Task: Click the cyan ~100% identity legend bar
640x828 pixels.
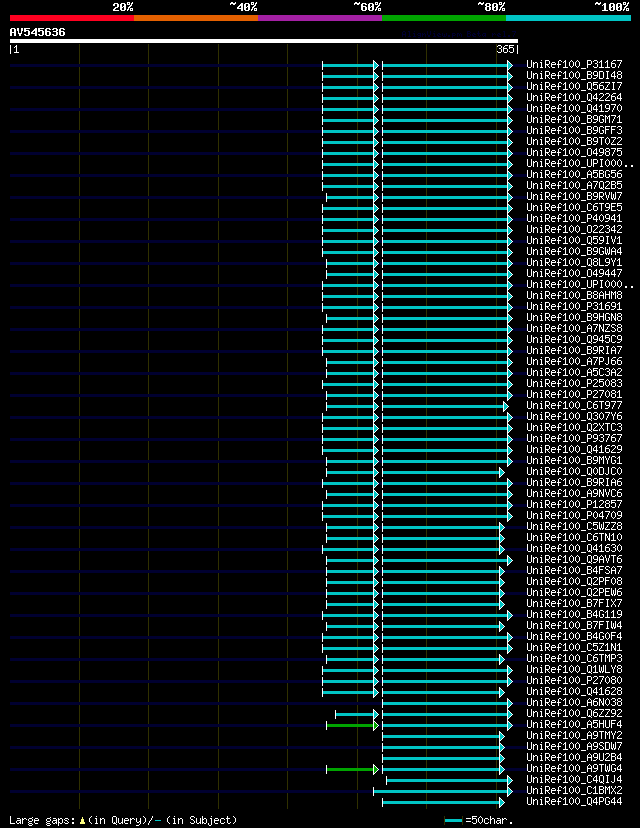Action: [x=569, y=18]
